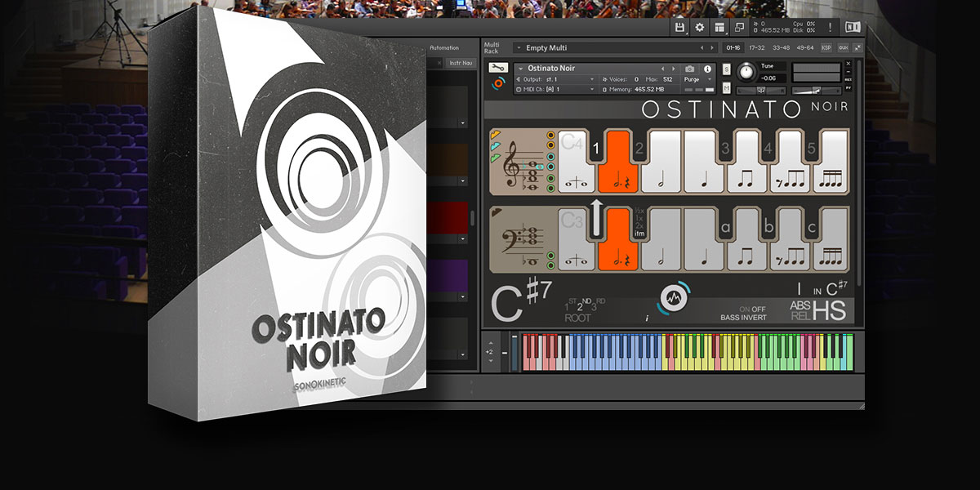Close instrument with X button
Viewport: 980px width, 490px height.
848,63
